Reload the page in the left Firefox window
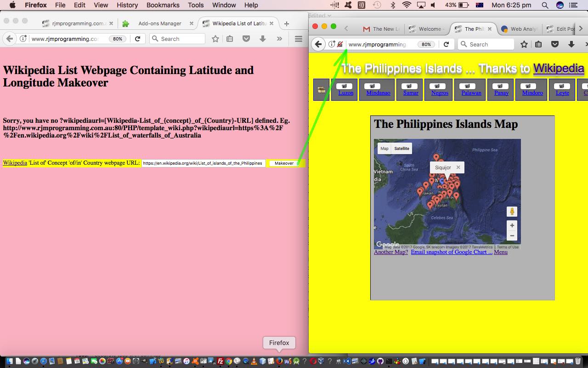The image size is (588, 368). click(x=137, y=39)
